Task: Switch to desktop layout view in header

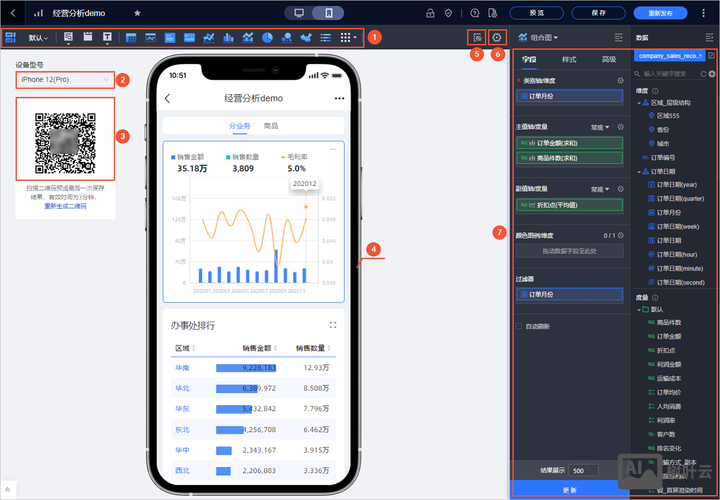Action: [299, 13]
